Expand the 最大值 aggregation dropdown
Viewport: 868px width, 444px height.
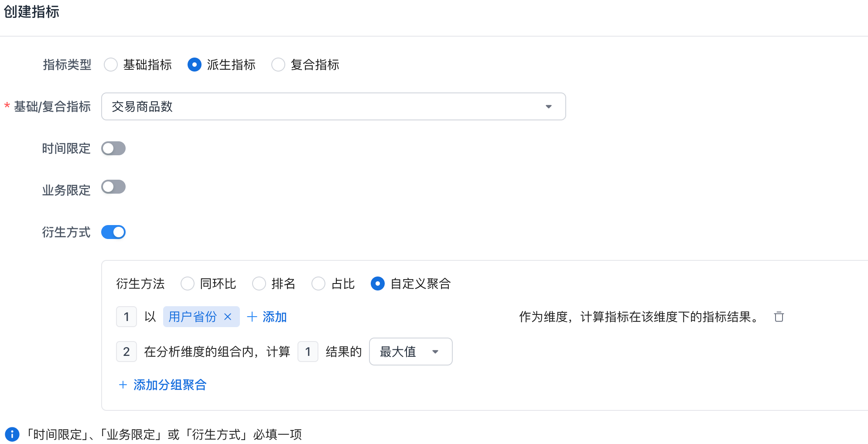pos(410,352)
